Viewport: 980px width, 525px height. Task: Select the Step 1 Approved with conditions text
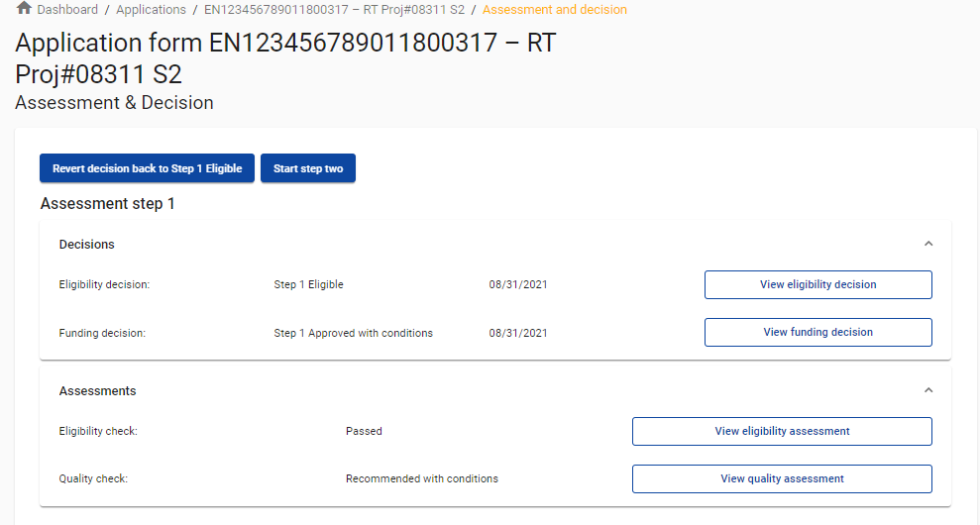click(353, 333)
